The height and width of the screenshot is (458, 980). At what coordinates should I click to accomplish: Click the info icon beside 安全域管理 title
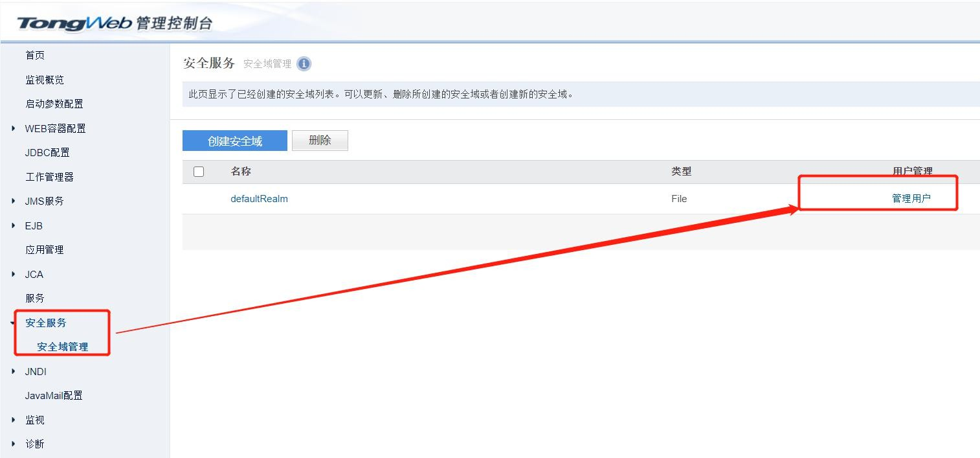303,63
